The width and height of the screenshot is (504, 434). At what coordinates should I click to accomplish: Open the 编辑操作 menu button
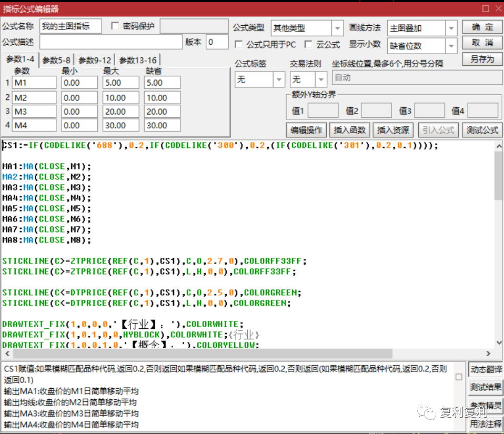click(x=306, y=130)
